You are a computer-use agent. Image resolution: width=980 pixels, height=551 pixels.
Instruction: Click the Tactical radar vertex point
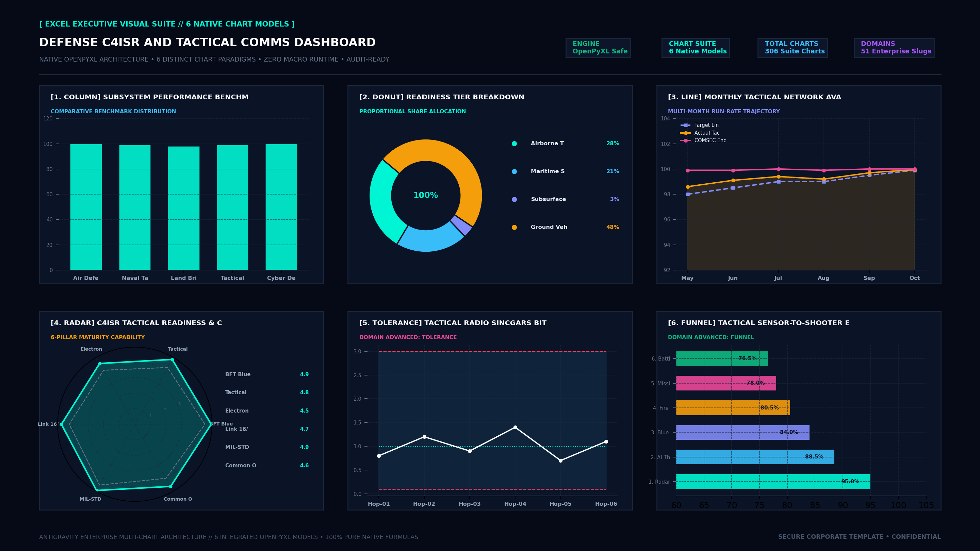[x=172, y=360]
